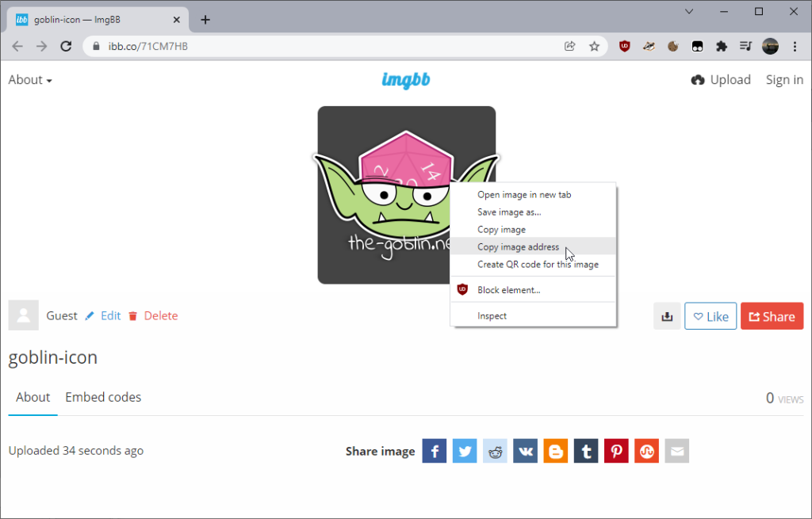Share image on Pinterest
This screenshot has width=812, height=519.
coord(616,451)
